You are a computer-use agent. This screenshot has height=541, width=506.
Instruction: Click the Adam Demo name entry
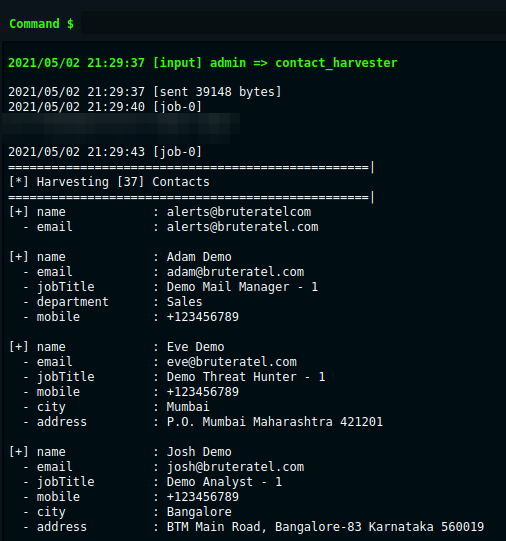pyautogui.click(x=199, y=257)
